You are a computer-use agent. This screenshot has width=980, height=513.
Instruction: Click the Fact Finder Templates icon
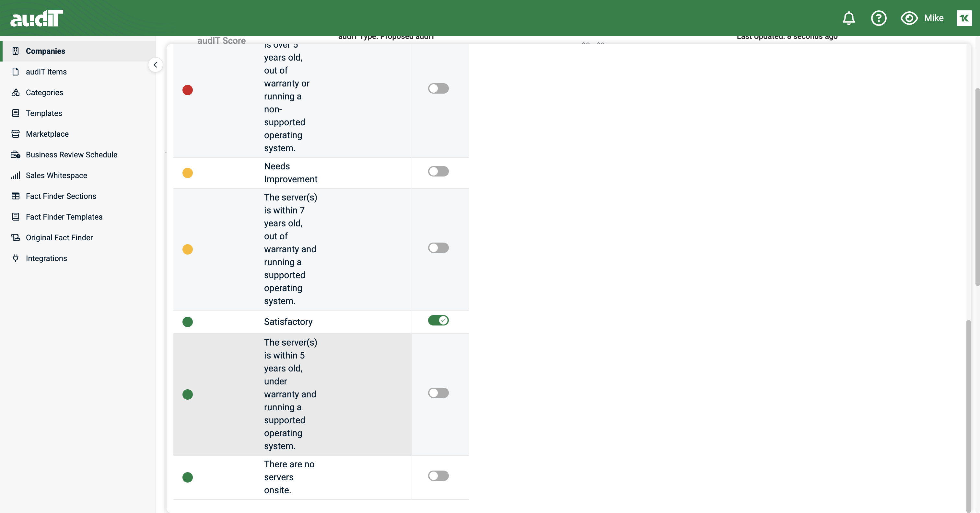point(16,217)
